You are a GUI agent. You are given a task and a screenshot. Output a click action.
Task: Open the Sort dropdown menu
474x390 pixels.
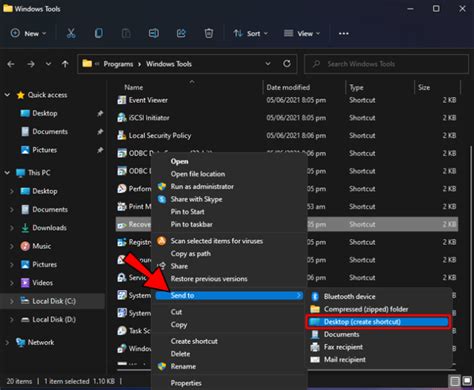coord(251,33)
